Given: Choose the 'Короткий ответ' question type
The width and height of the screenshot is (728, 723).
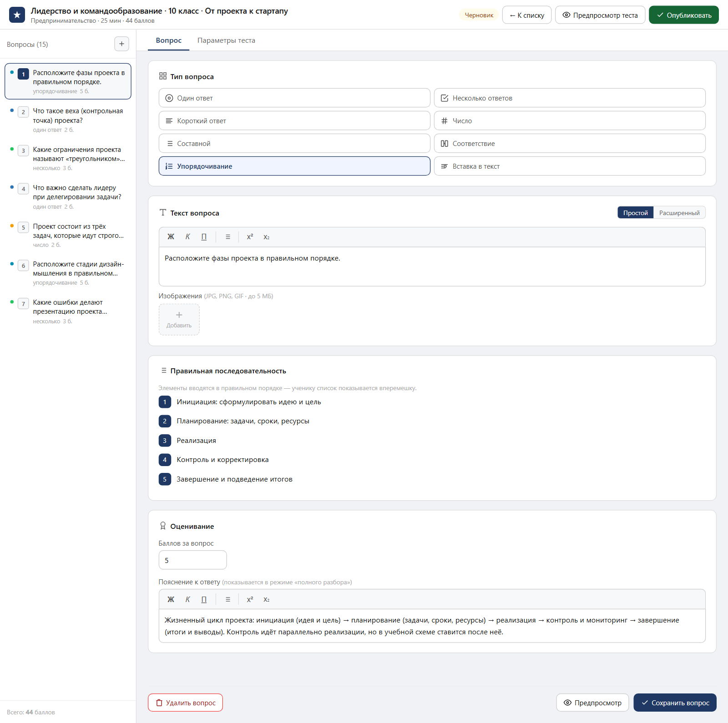Looking at the screenshot, I should (294, 120).
